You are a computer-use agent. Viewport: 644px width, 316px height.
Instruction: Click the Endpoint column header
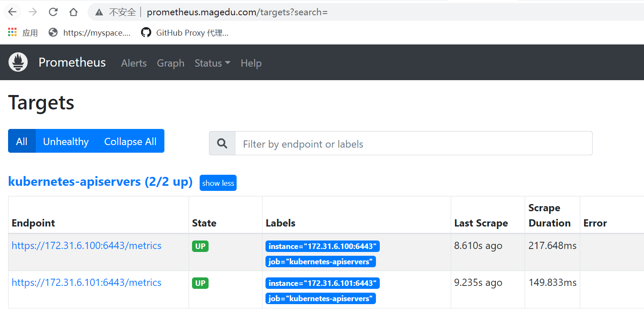(34, 223)
